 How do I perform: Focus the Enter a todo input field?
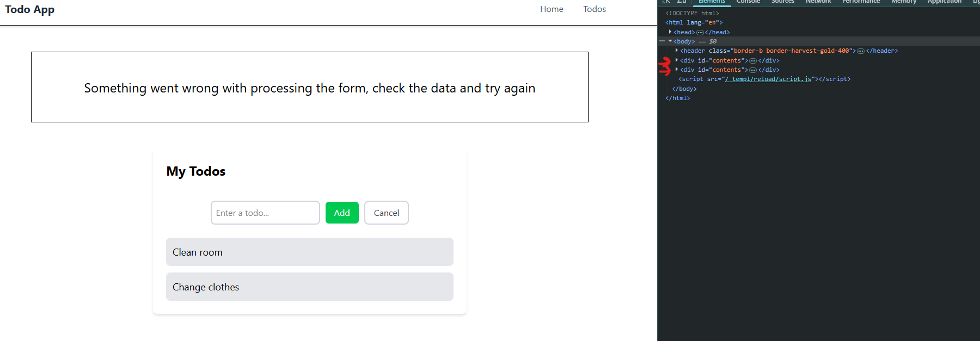(265, 213)
